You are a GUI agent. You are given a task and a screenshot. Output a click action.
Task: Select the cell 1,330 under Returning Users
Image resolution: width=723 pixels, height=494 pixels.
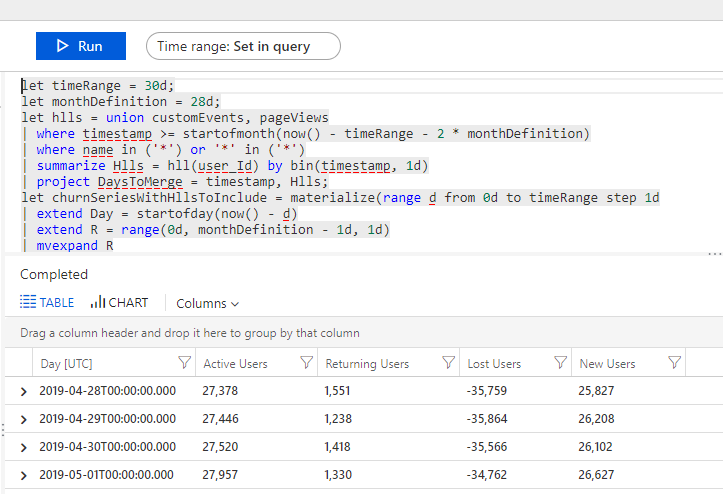click(338, 475)
